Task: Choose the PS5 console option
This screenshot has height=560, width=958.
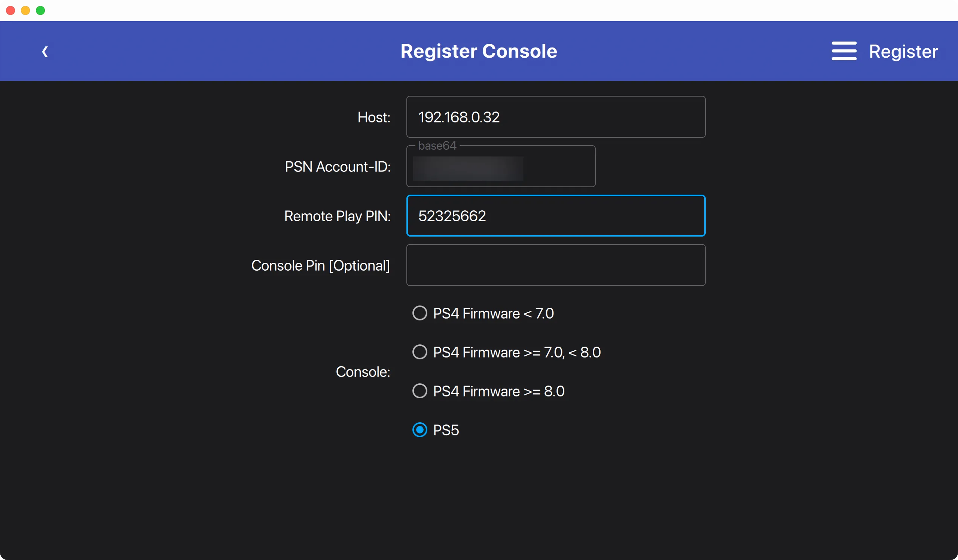Action: click(x=420, y=430)
